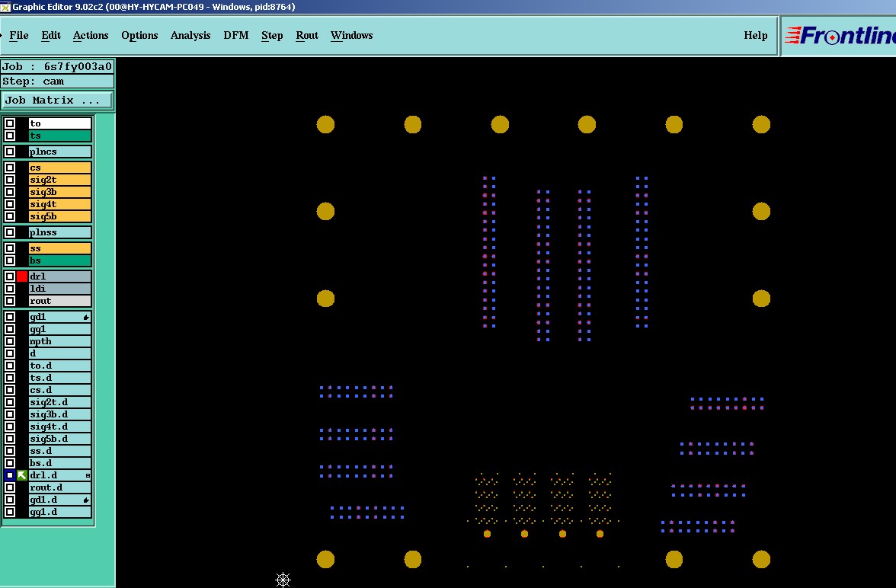This screenshot has height=588, width=896.
Task: Enable the npth layer checkbox
Action: point(10,341)
